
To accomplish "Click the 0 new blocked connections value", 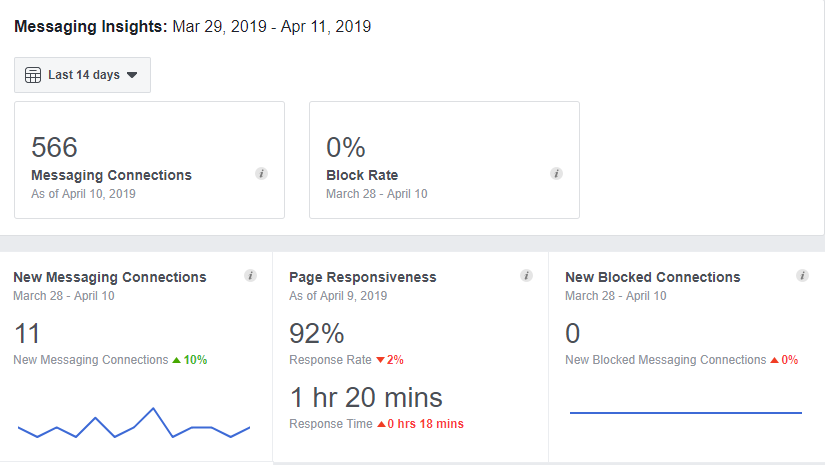I will click(572, 333).
